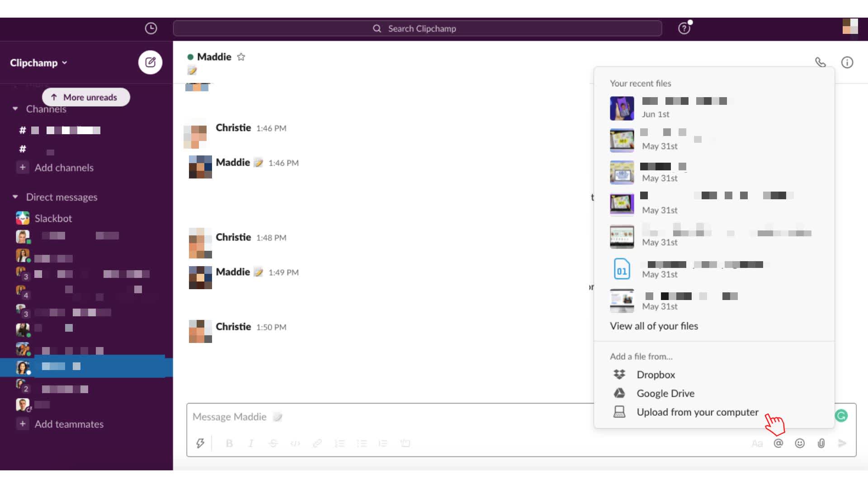This screenshot has height=488, width=868.
Task: Select the recent file with the 01 document icon
Action: (x=714, y=269)
